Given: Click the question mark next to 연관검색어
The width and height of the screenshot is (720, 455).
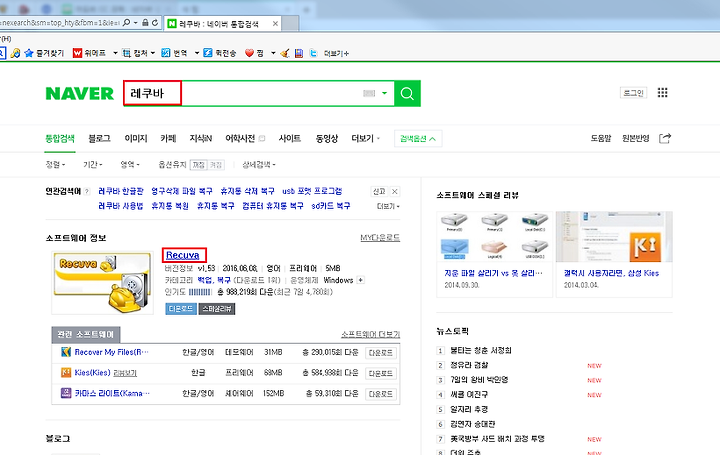Looking at the screenshot, I should 87,192.
